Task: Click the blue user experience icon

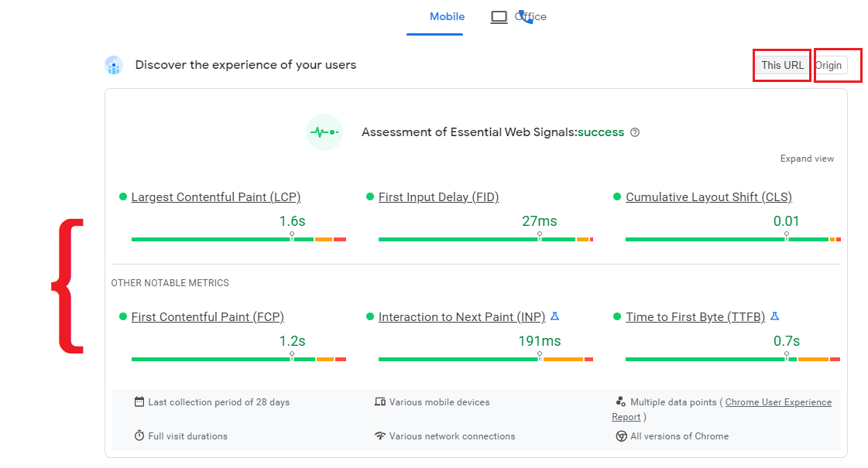Action: coord(114,65)
